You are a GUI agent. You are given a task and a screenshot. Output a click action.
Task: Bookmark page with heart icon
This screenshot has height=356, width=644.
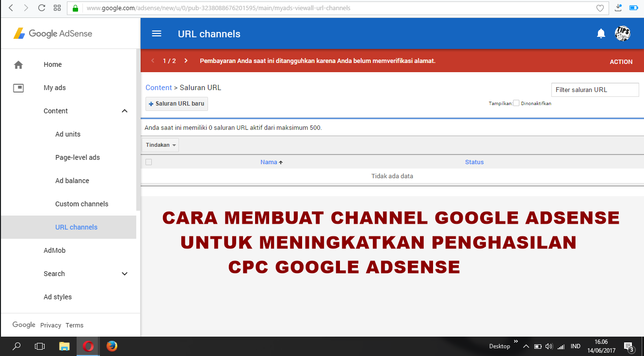[600, 8]
